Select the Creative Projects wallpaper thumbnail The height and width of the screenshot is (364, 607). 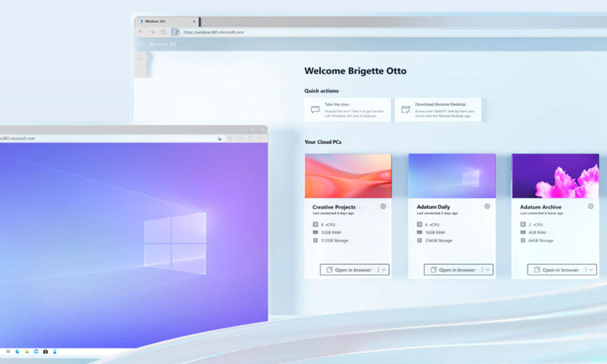pos(348,176)
